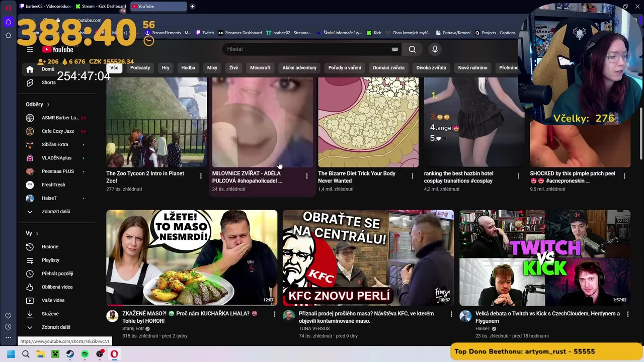Open a new browser tab with plus

[192, 7]
